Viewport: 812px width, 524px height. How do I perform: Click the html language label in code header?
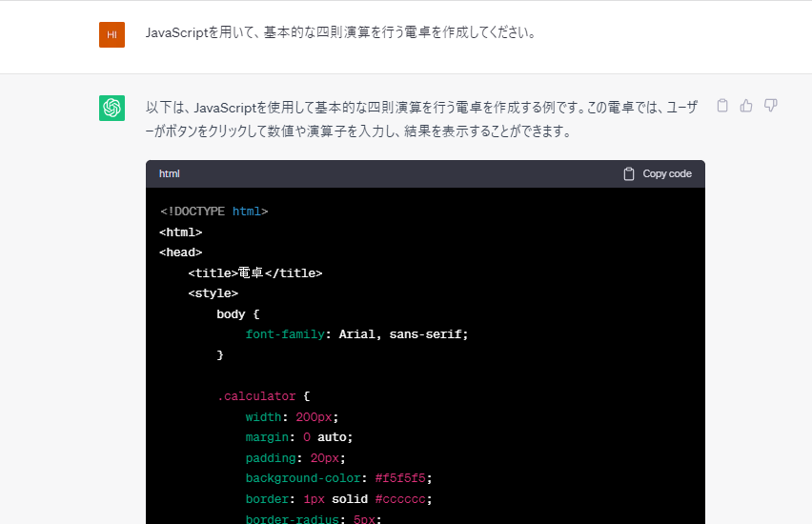170,174
